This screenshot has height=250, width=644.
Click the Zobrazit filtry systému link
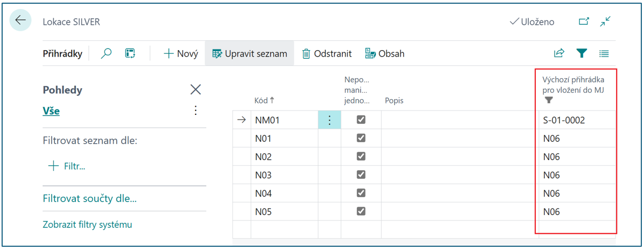(x=87, y=225)
